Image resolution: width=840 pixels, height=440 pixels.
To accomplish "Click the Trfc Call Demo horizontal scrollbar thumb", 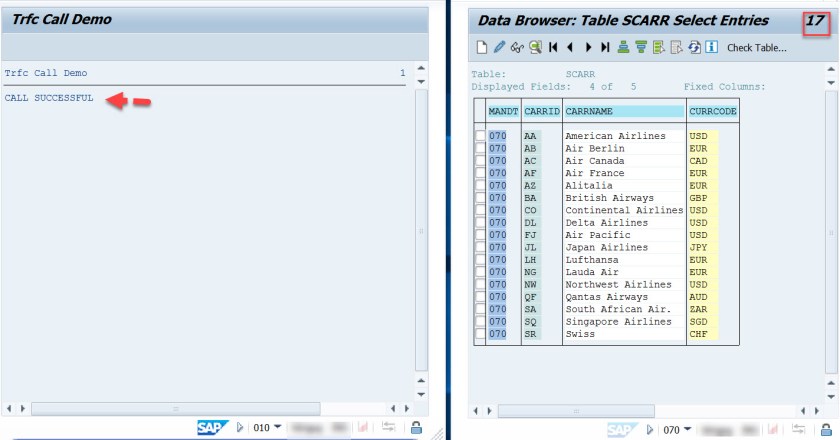I will (176, 408).
